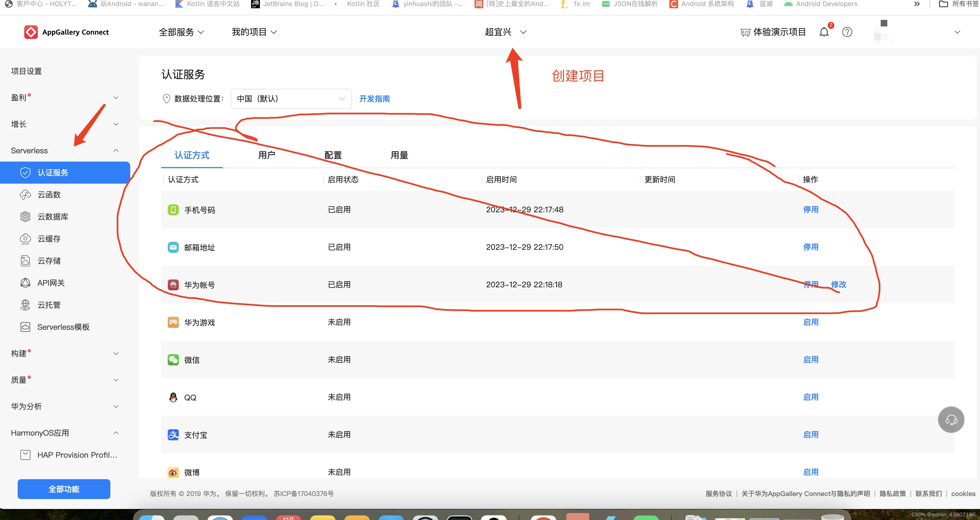Click the bookmarks folder icon
This screenshot has height=520, width=980.
click(x=944, y=4)
